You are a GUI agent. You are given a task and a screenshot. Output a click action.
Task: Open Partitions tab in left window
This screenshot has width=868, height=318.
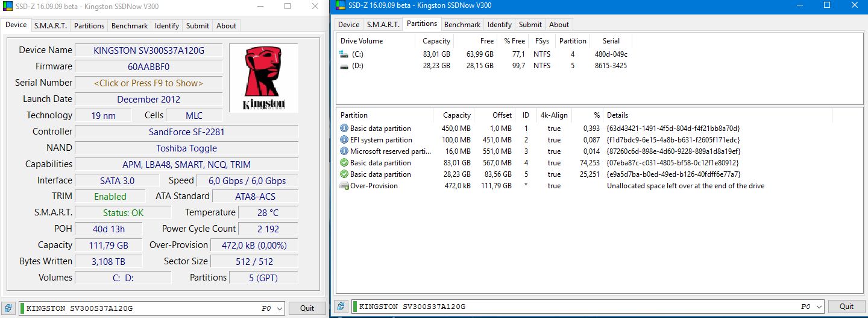coord(89,25)
